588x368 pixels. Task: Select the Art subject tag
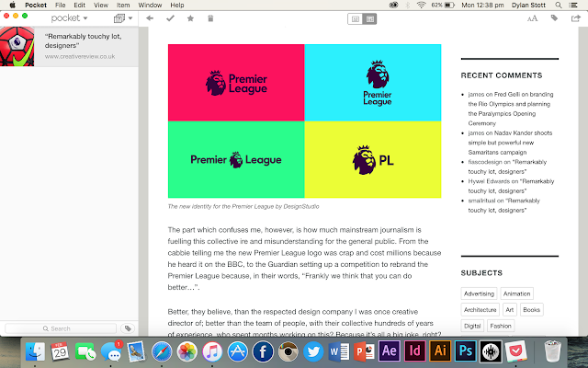click(x=510, y=310)
